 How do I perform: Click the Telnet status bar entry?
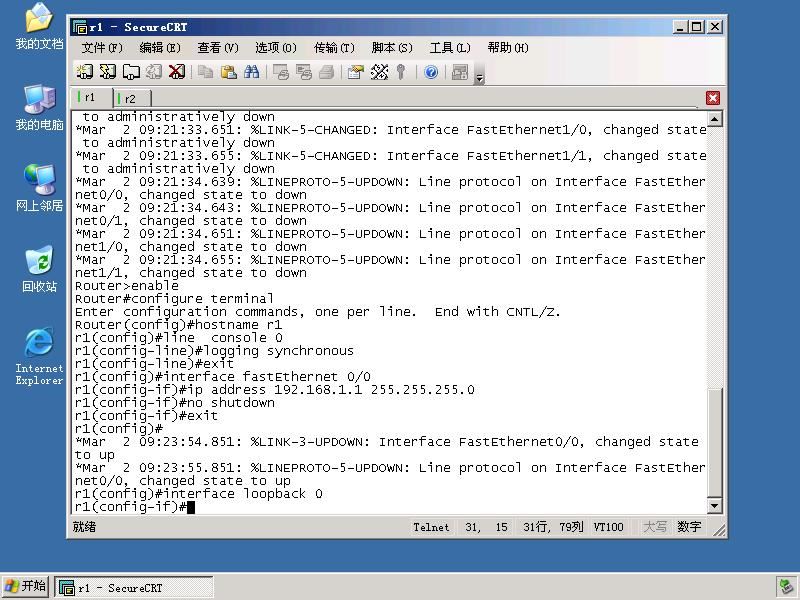pos(431,527)
